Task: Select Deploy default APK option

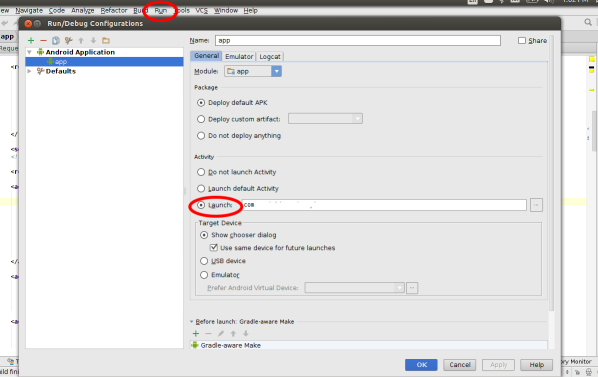Action: 201,103
